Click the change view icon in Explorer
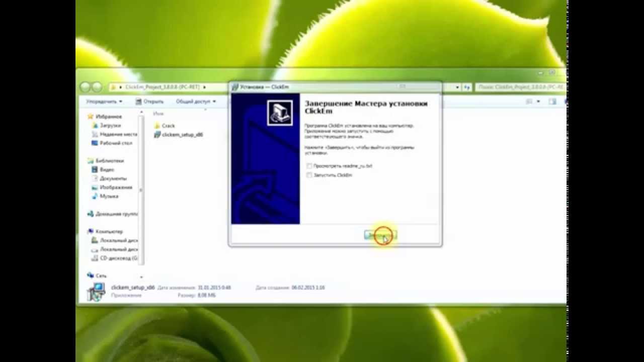Screen dimensions: 644x362 pyautogui.click(x=529, y=101)
